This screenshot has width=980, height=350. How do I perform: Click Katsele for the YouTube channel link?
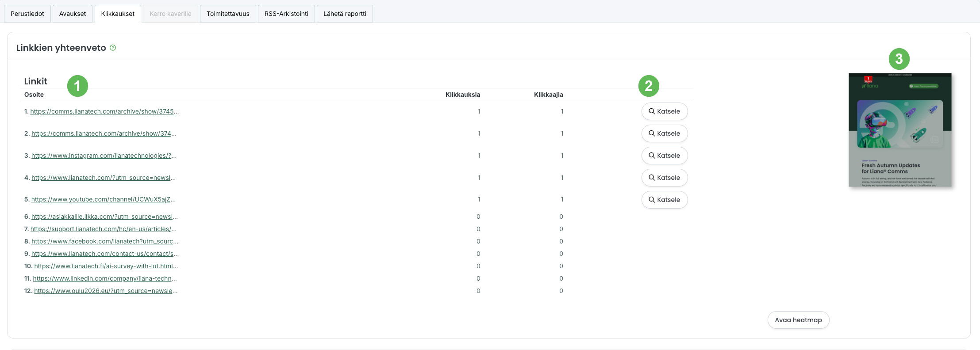(665, 200)
